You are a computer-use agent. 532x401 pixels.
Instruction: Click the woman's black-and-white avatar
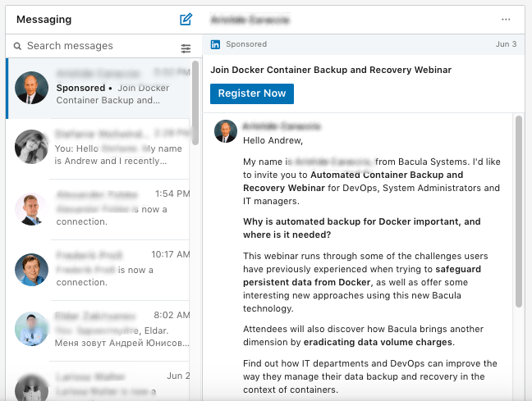(x=31, y=147)
